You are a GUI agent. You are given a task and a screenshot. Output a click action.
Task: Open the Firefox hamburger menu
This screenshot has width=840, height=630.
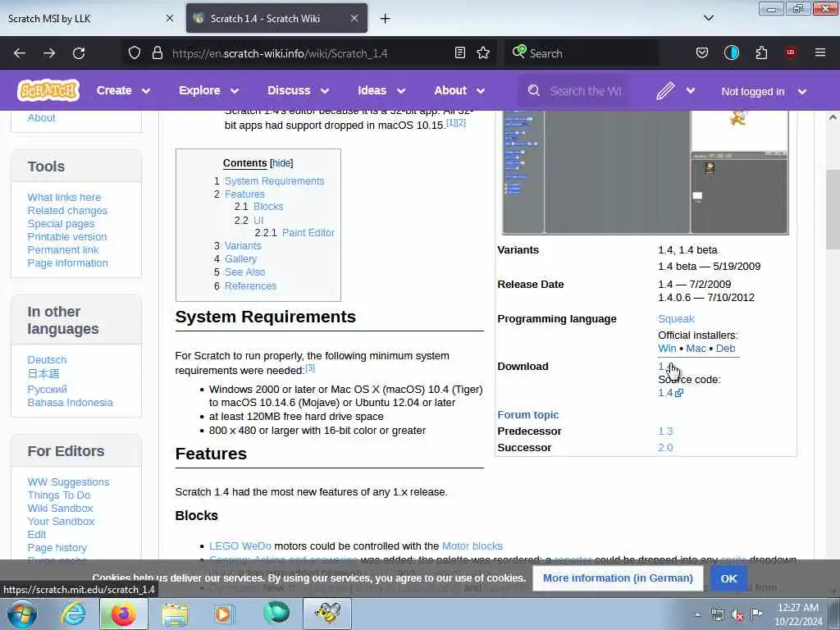[819, 52]
